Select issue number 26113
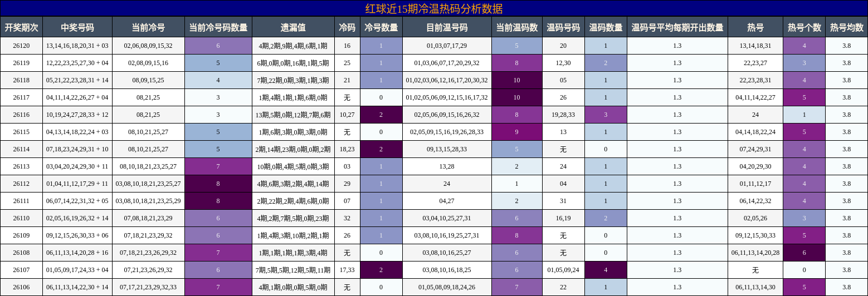This screenshot has height=296, width=868. 21,166
